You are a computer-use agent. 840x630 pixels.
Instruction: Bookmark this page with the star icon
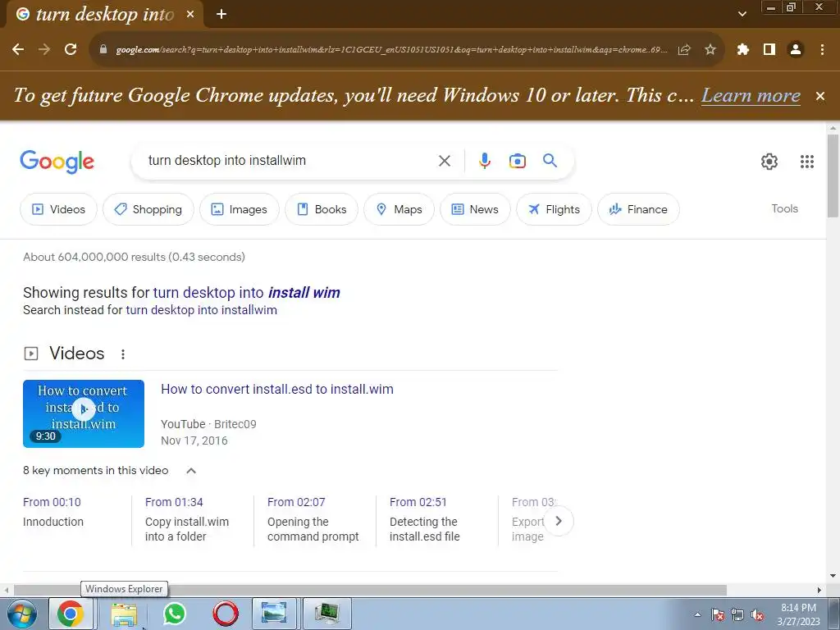pos(710,50)
